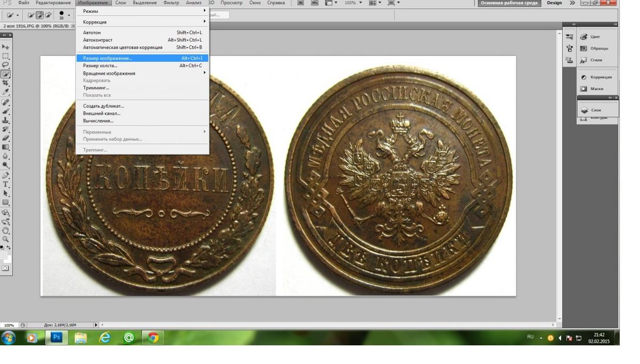The image size is (640, 364).
Task: Open the brush size picker dropdown
Action: (x=69, y=15)
